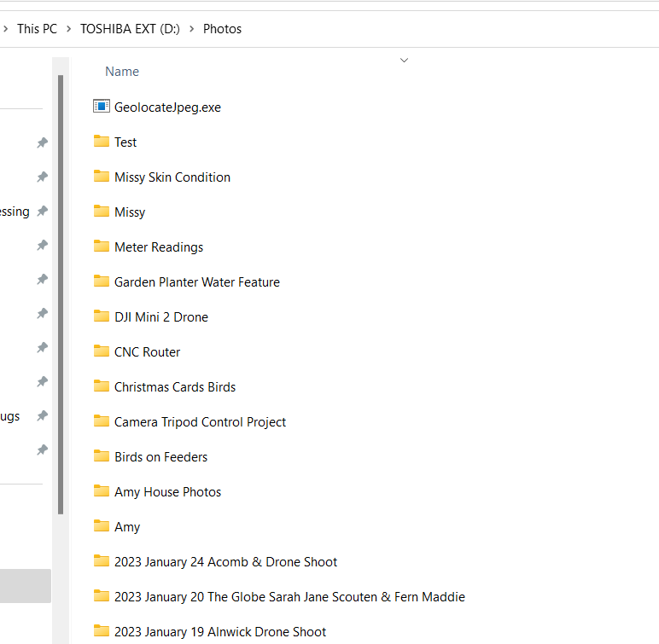Click the CNC Router folder icon
This screenshot has width=659, height=644.
coord(102,351)
